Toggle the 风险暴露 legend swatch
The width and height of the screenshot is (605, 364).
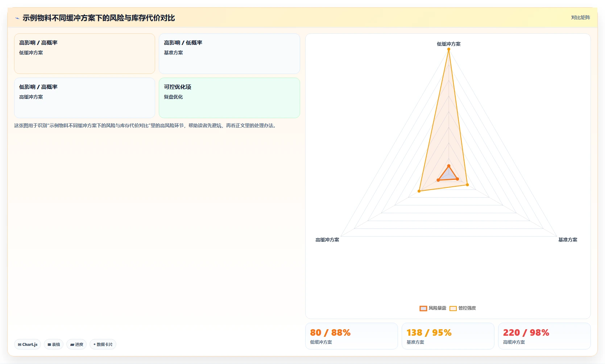[423, 309]
